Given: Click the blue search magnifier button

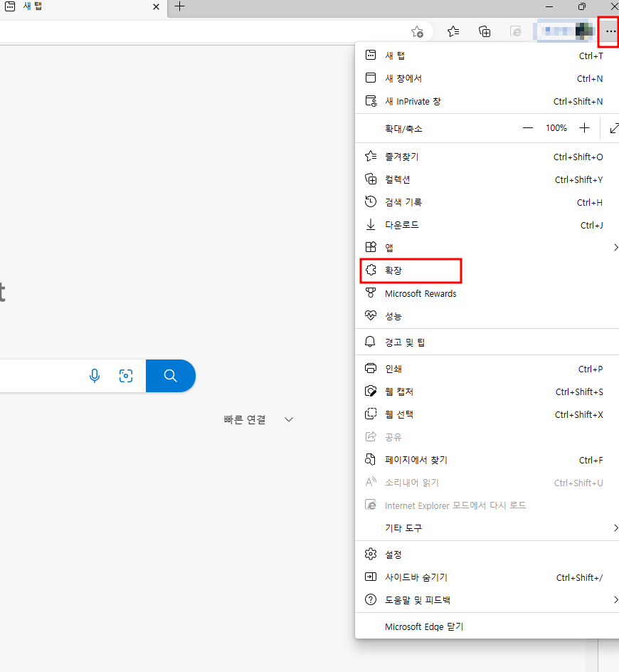Looking at the screenshot, I should (171, 376).
